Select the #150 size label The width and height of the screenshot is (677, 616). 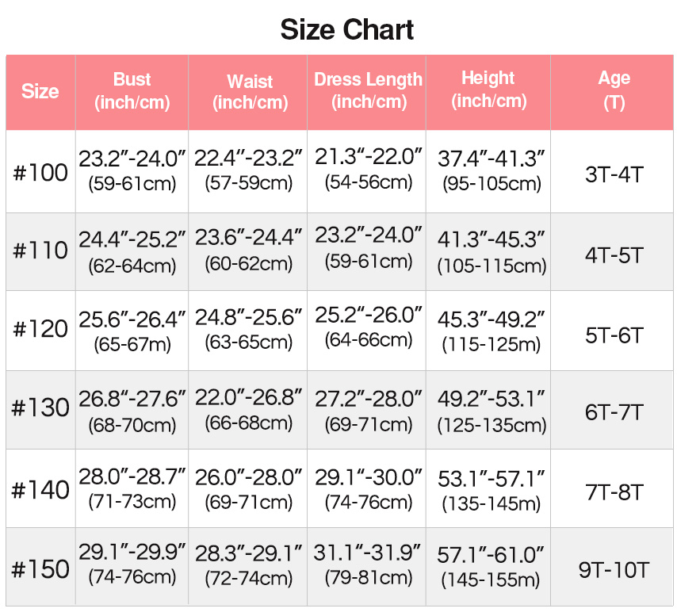point(40,569)
